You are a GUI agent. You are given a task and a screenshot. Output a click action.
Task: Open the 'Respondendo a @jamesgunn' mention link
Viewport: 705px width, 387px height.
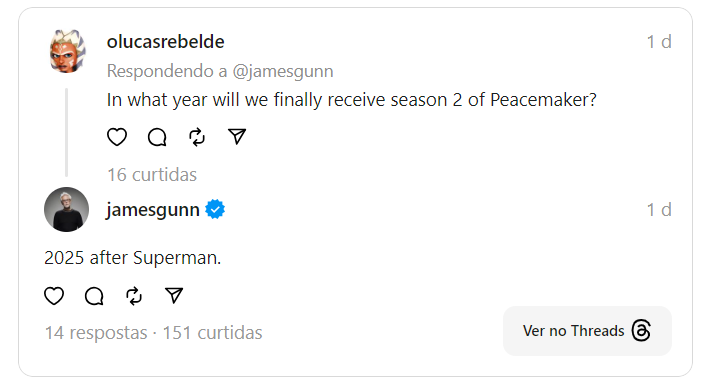pos(283,71)
